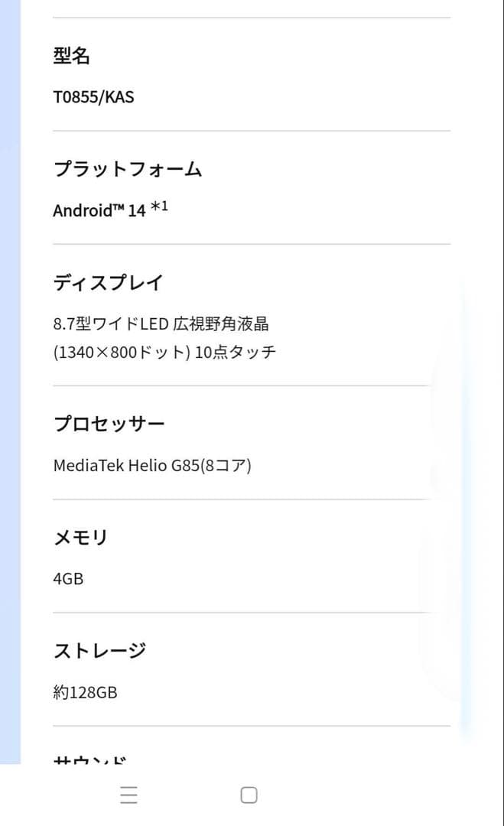The width and height of the screenshot is (504, 826).
Task: Collapse the ディスプレイ specification section
Action: (x=107, y=282)
